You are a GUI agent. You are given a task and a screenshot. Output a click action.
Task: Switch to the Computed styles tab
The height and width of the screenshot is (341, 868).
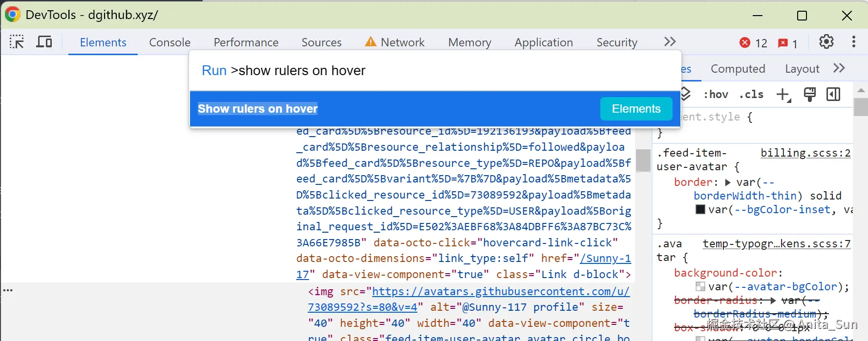738,69
